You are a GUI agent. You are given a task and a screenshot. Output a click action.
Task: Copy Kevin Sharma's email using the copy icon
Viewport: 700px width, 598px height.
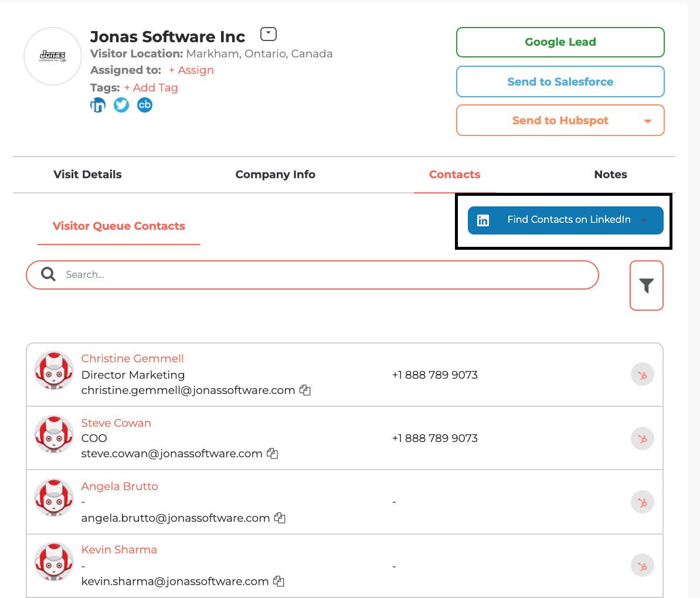(278, 581)
